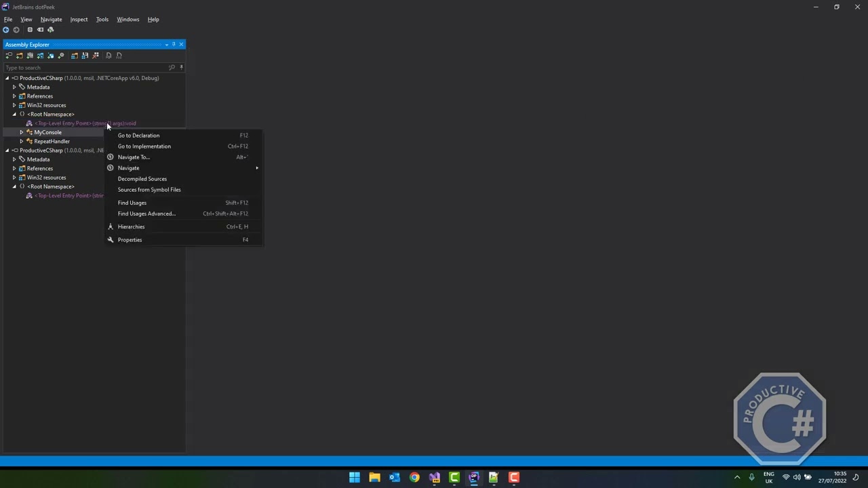Click the Type to search field
The height and width of the screenshot is (488, 868).
click(85, 67)
